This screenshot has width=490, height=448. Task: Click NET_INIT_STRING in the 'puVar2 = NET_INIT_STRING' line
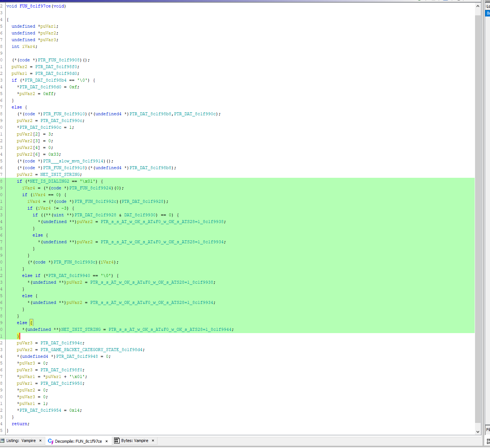60,174
